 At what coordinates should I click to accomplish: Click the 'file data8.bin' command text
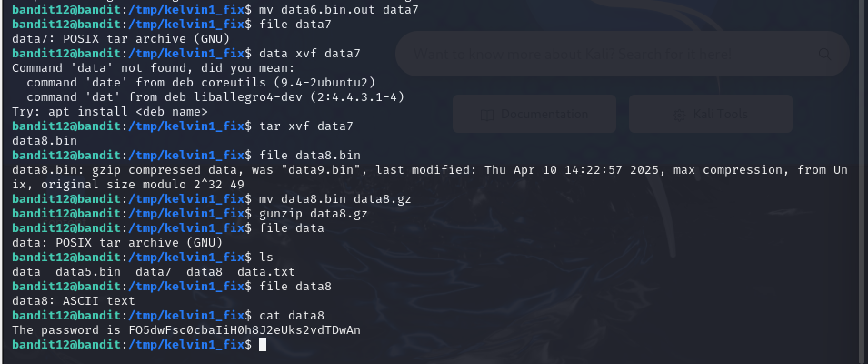pyautogui.click(x=309, y=155)
